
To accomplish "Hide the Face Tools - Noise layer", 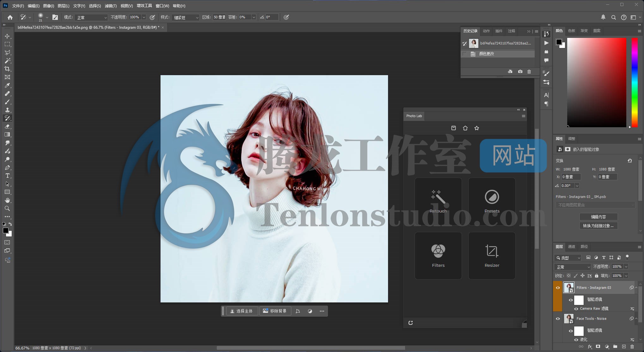I will [x=558, y=319].
